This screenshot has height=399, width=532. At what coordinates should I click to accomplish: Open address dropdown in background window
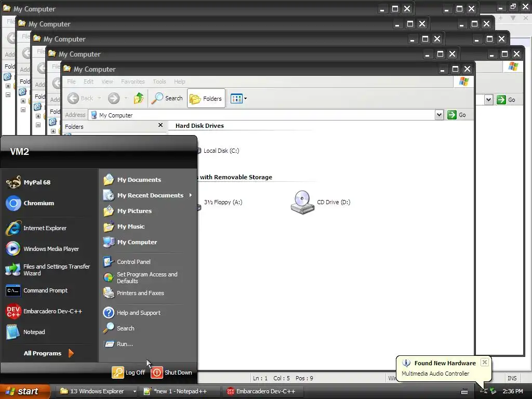click(488, 100)
